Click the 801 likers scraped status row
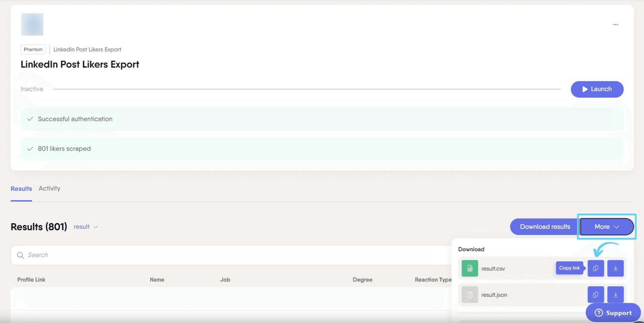The image size is (644, 323). pos(322,149)
